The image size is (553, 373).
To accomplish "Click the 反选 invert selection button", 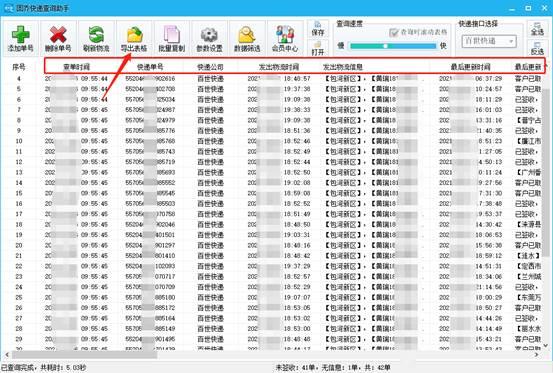I will (537, 48).
